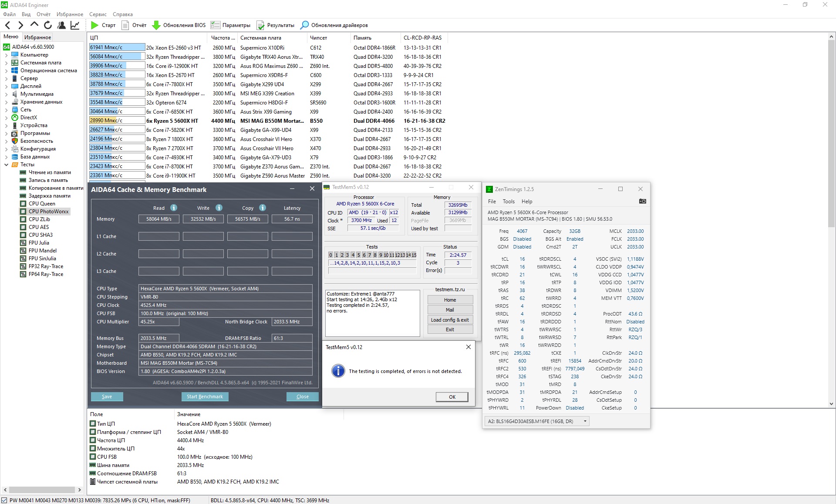Switch to the Favorites tab in the sidebar

pos(37,37)
